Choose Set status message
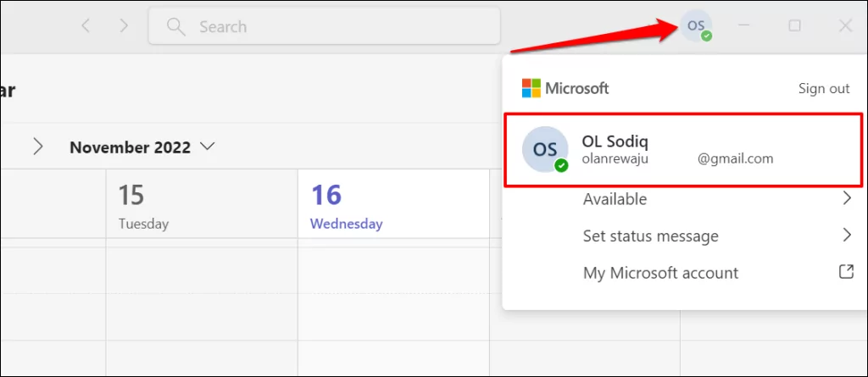Image resolution: width=868 pixels, height=377 pixels. point(650,236)
